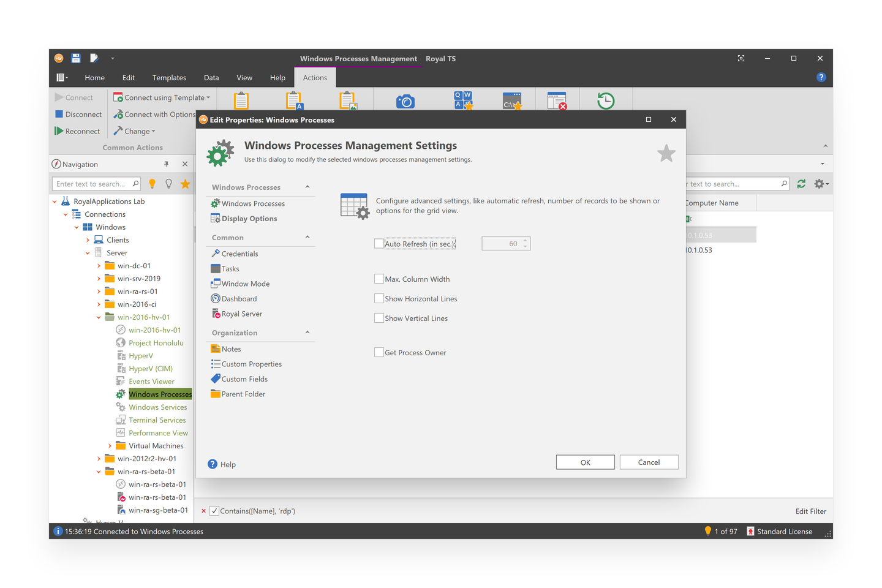Screen dimensions: 882x588
Task: Switch to the Templates ribbon tab
Action: point(169,77)
